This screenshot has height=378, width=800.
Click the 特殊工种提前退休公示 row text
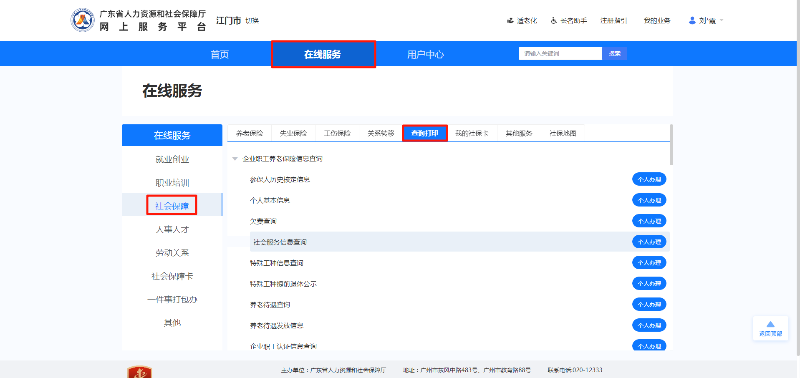pyautogui.click(x=283, y=284)
